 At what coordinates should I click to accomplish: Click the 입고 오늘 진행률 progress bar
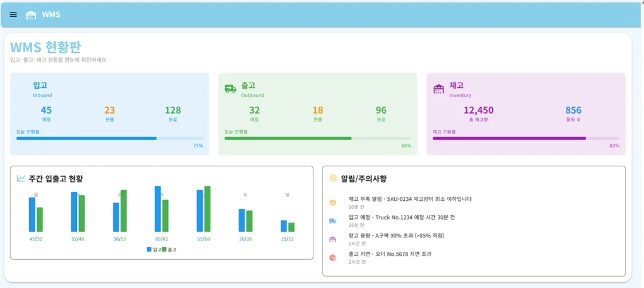point(109,139)
